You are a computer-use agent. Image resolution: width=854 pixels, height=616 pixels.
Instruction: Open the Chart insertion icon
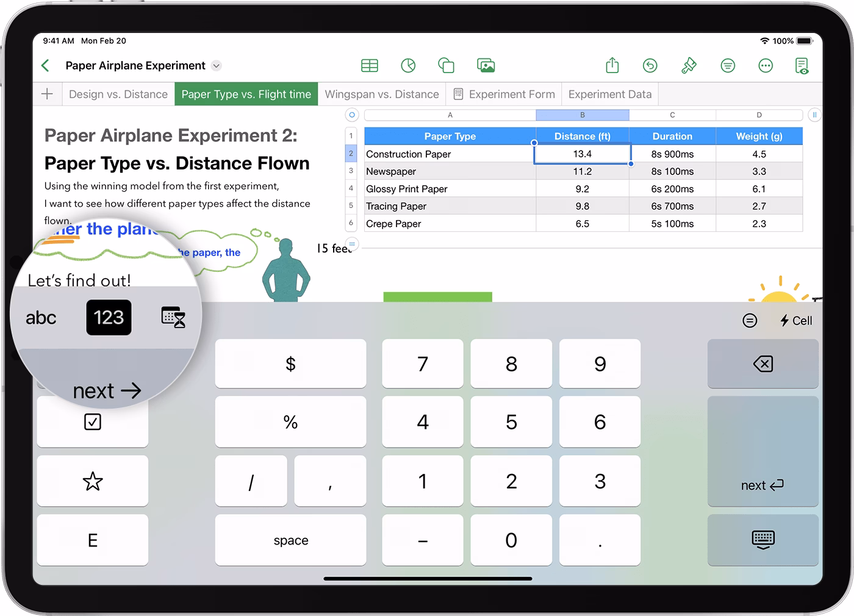click(x=408, y=65)
